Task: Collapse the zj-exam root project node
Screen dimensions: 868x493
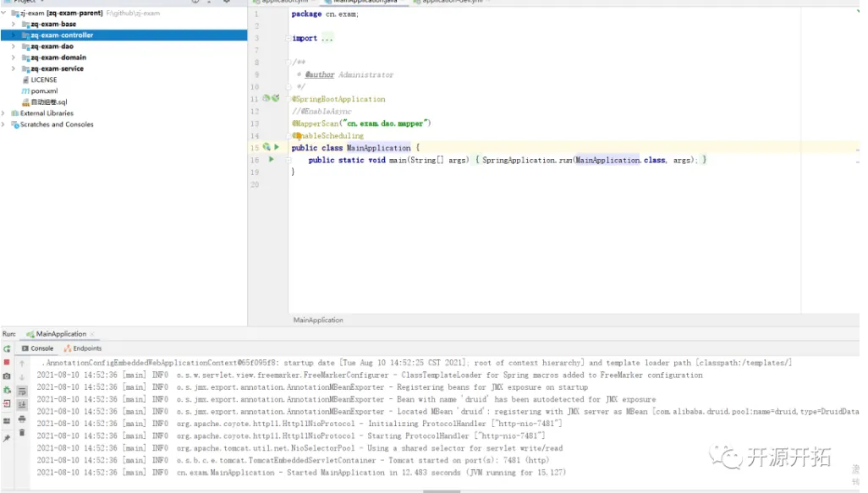Action: 5,14
